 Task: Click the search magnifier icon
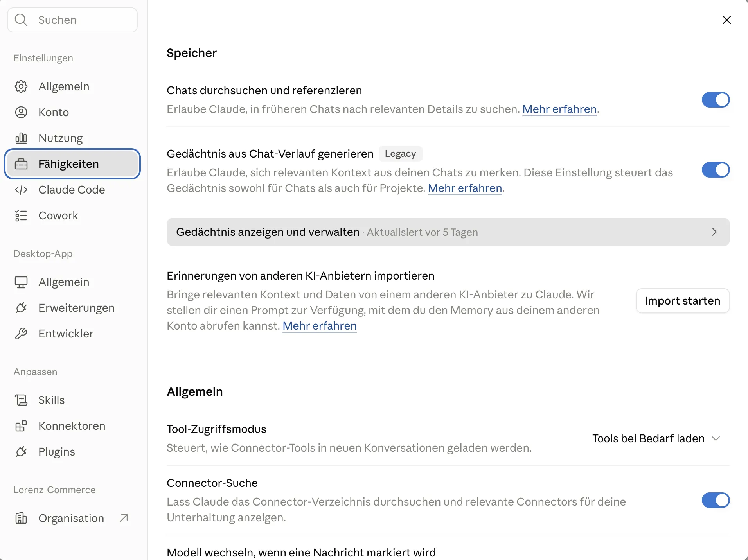[x=21, y=20]
